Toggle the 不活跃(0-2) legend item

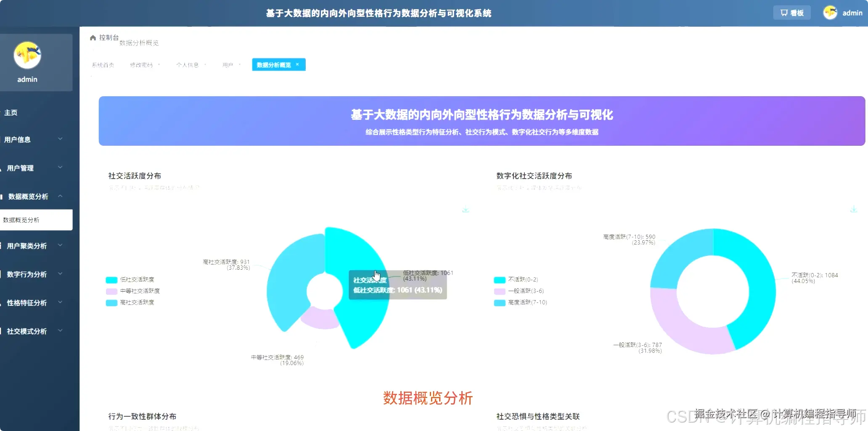pyautogui.click(x=516, y=280)
